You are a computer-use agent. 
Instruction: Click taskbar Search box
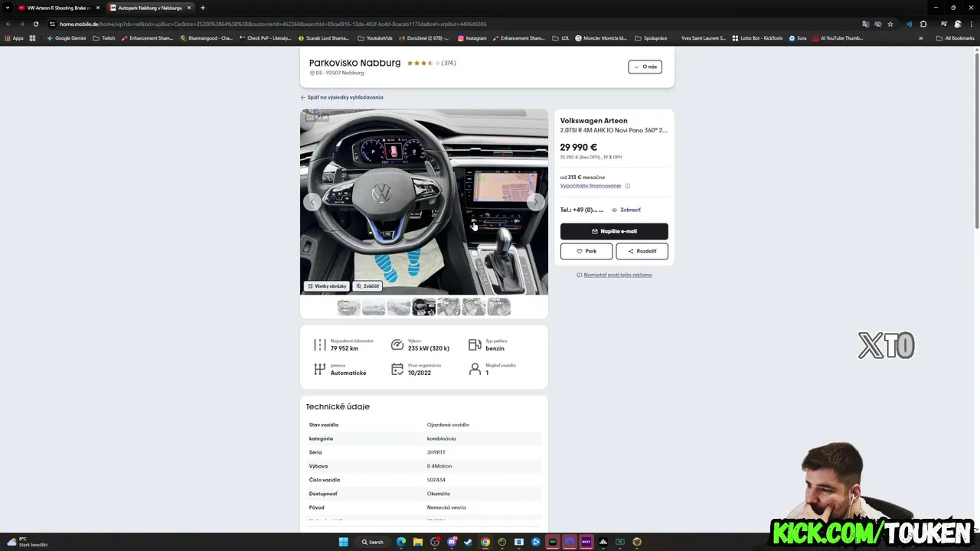pos(372,542)
